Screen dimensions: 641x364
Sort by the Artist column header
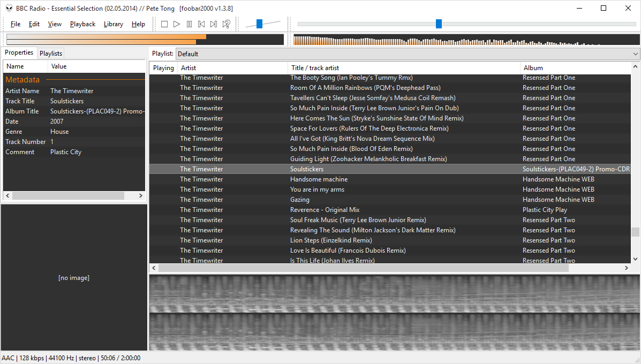point(232,68)
